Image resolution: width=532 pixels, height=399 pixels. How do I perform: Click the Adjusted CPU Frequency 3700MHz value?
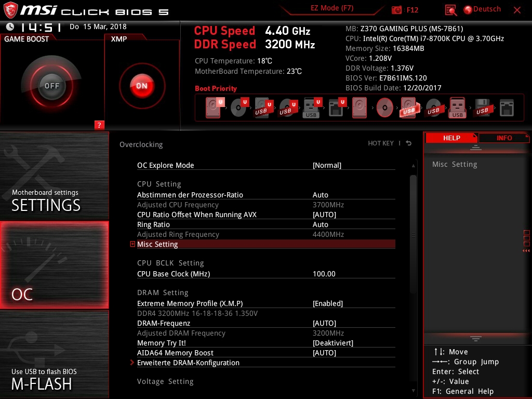[328, 205]
